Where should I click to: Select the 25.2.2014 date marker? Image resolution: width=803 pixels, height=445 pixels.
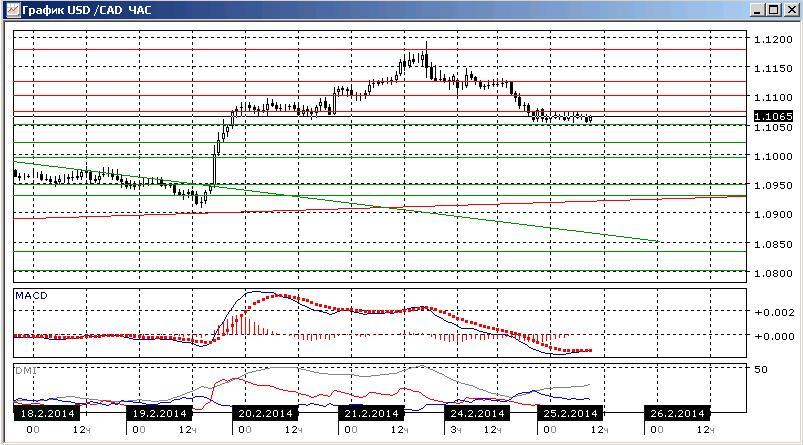tap(570, 413)
